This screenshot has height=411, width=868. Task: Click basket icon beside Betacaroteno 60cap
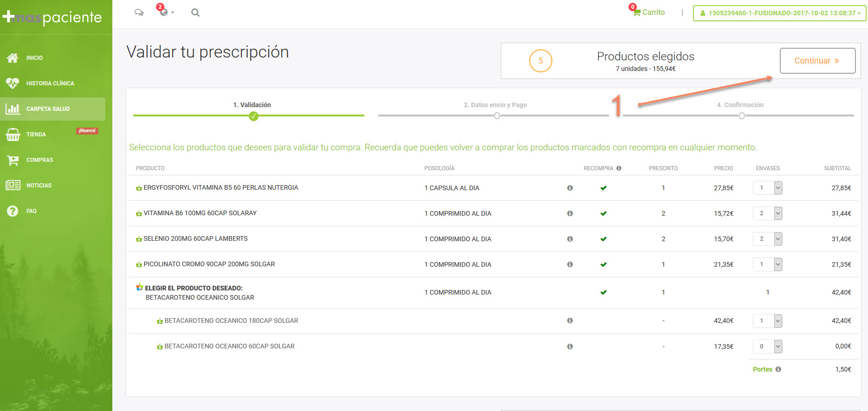(x=160, y=347)
